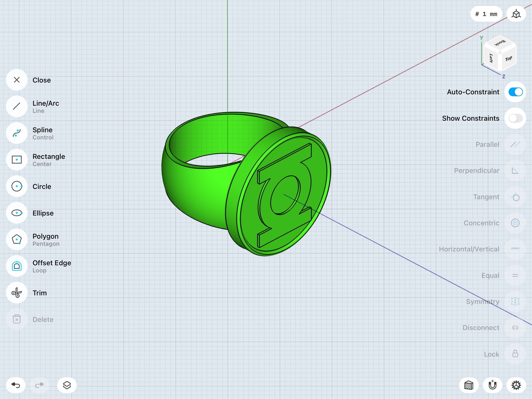Click the Lock constraint icon

(x=515, y=354)
